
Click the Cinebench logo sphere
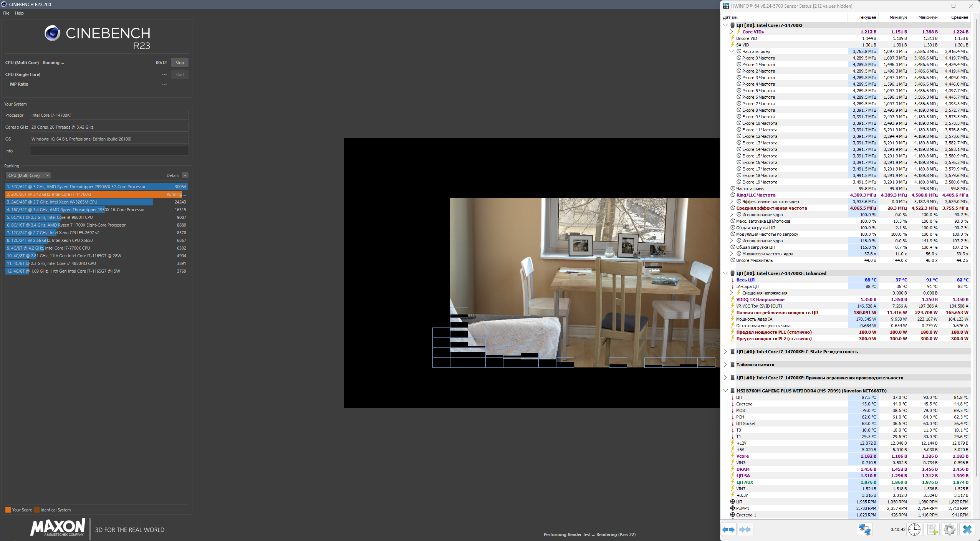[x=52, y=33]
